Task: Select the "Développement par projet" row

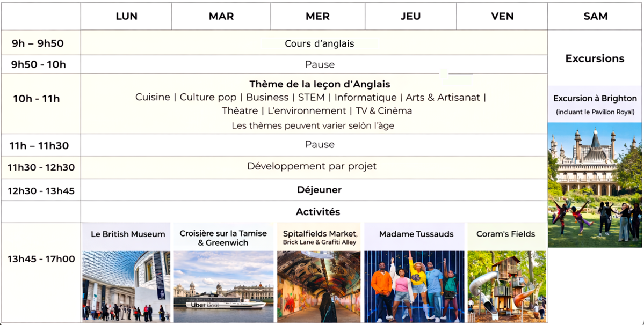Action: [312, 166]
